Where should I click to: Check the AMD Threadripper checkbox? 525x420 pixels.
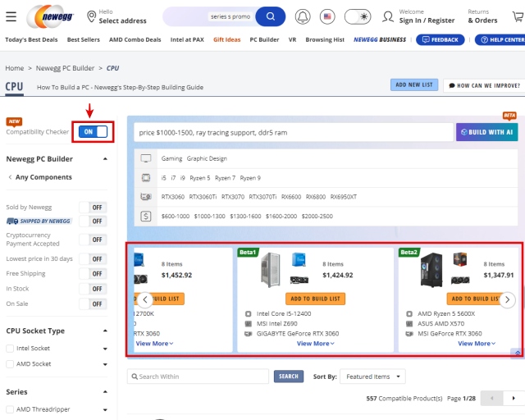pos(10,409)
